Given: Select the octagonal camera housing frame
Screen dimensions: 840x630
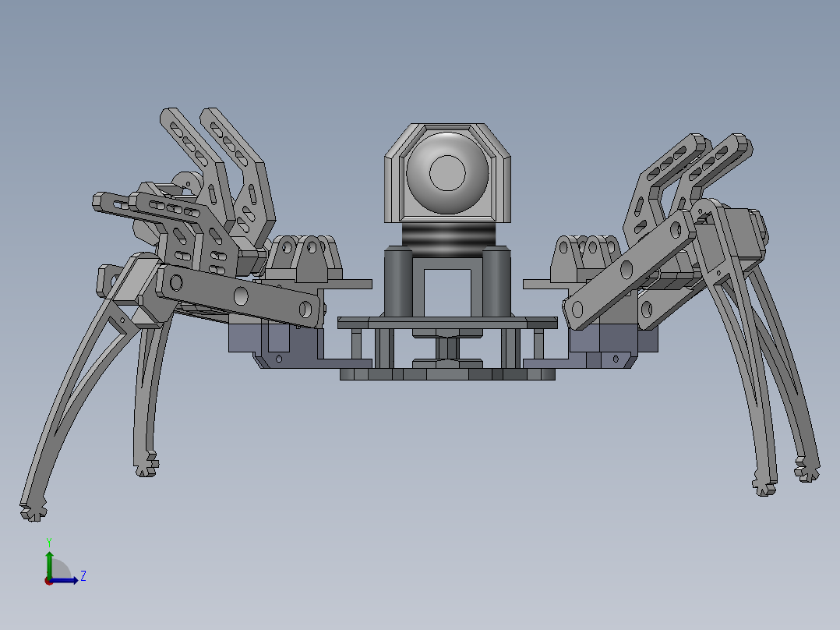Looking at the screenshot, I should coord(447,172).
